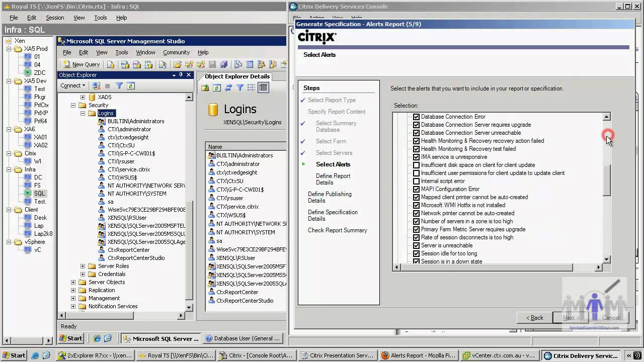Open Tools menu in Royal TS
The width and height of the screenshot is (644, 362).
[101, 18]
